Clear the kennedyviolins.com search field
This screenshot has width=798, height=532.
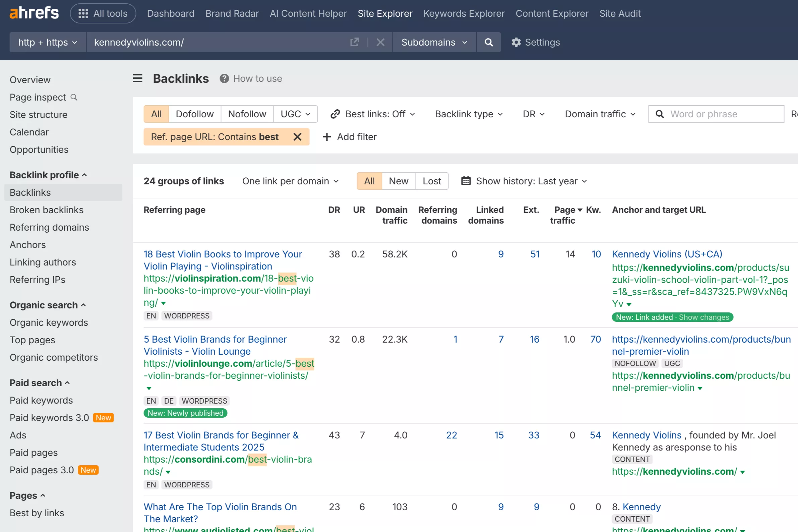(380, 42)
